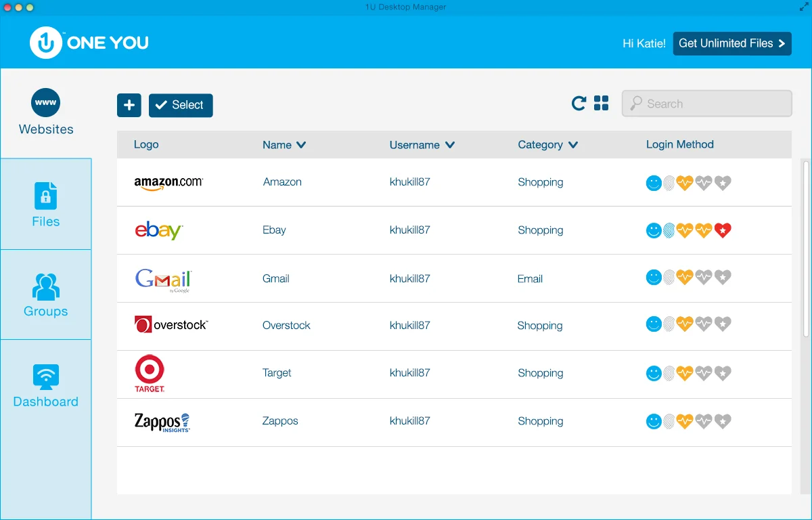Screen dimensions: 812x520
Task: Click the smiley face icon in the Gmail row
Action: click(x=654, y=277)
